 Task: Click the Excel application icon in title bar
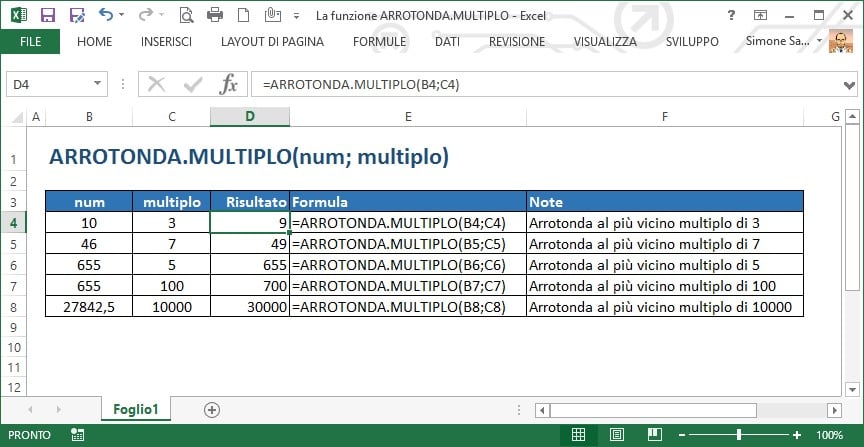coord(19,15)
